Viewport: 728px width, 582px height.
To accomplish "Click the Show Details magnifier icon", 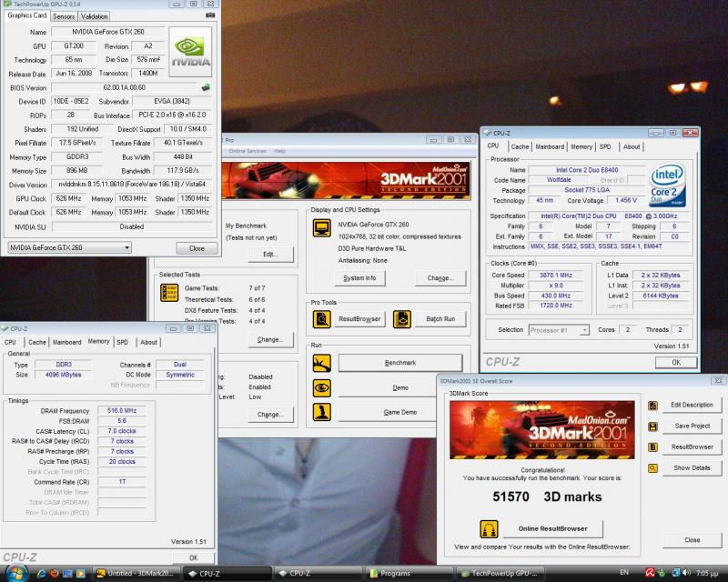I will click(652, 468).
